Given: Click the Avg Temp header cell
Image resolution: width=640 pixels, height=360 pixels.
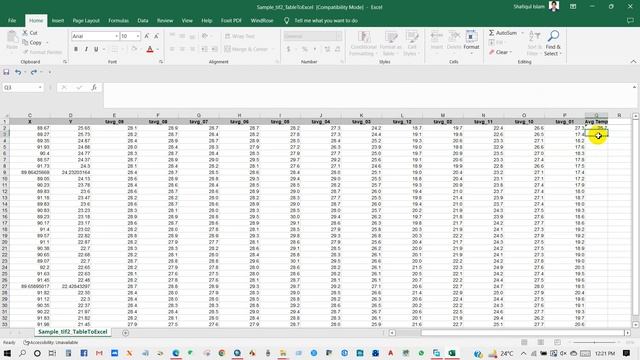Looking at the screenshot, I should pos(596,122).
